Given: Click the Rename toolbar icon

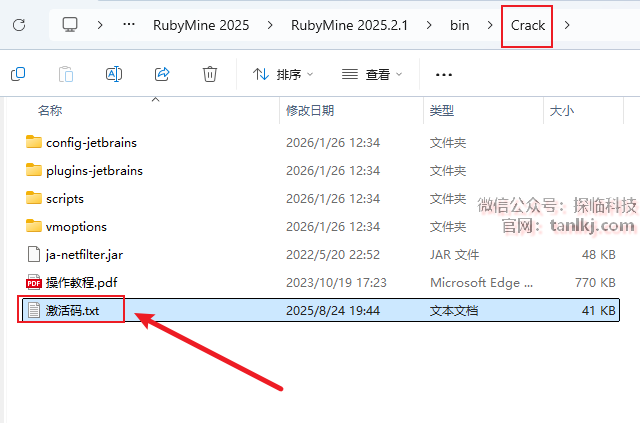Looking at the screenshot, I should tap(114, 74).
